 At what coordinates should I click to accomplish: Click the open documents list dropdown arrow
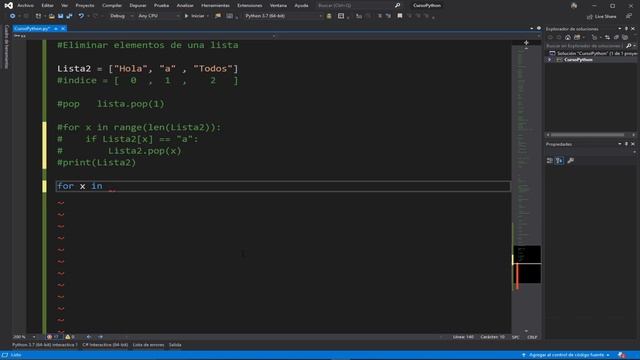pos(531,29)
